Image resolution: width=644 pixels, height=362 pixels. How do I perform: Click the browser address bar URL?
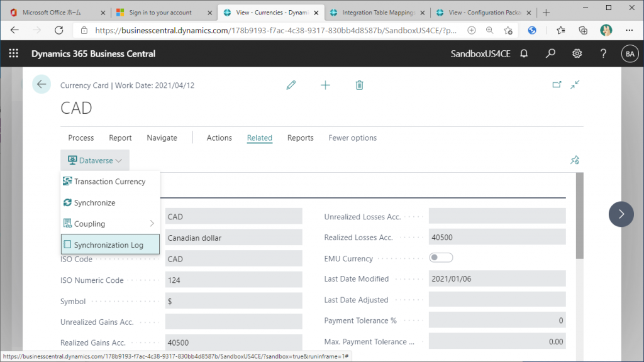(x=275, y=30)
